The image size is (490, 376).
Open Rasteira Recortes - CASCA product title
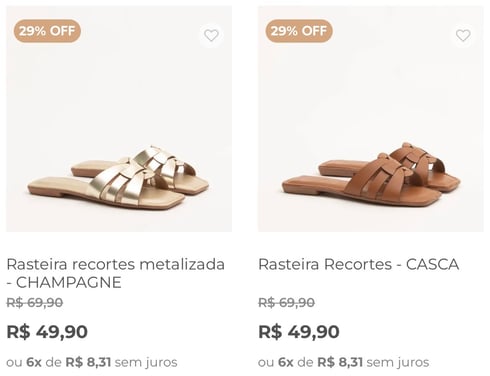tap(359, 264)
